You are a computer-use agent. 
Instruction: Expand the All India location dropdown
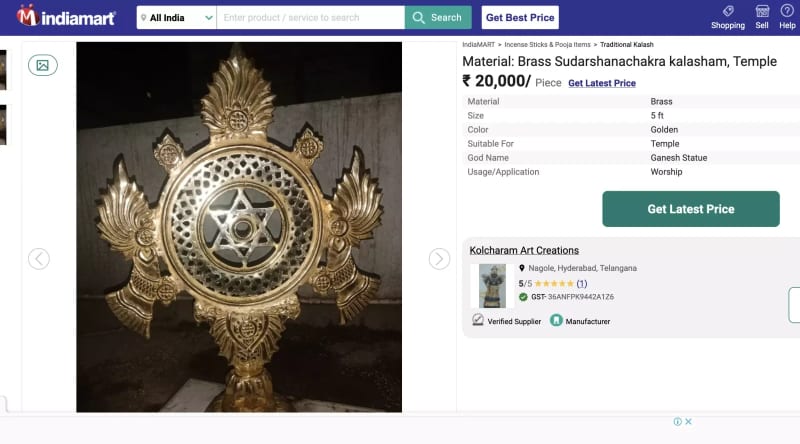click(x=176, y=17)
